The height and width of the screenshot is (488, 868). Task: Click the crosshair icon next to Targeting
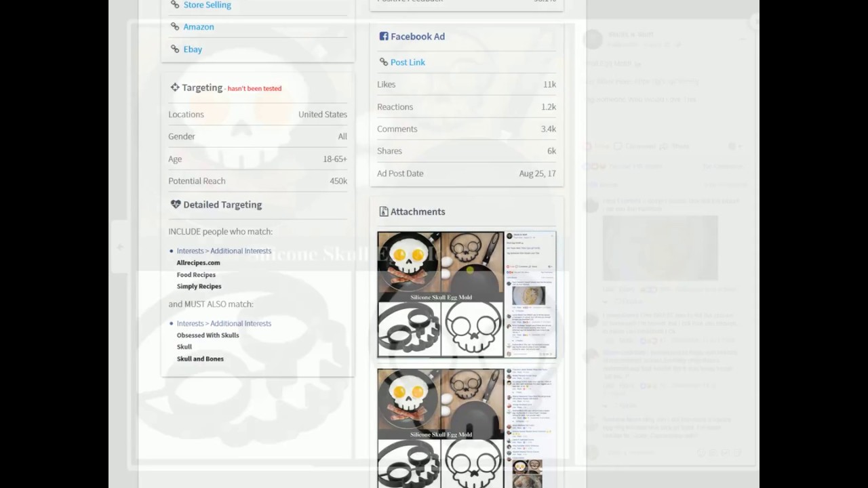pos(175,87)
